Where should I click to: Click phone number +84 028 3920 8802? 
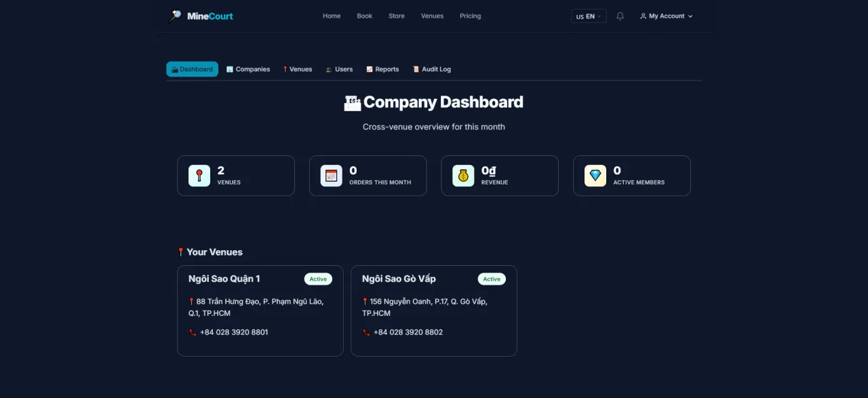coord(408,332)
